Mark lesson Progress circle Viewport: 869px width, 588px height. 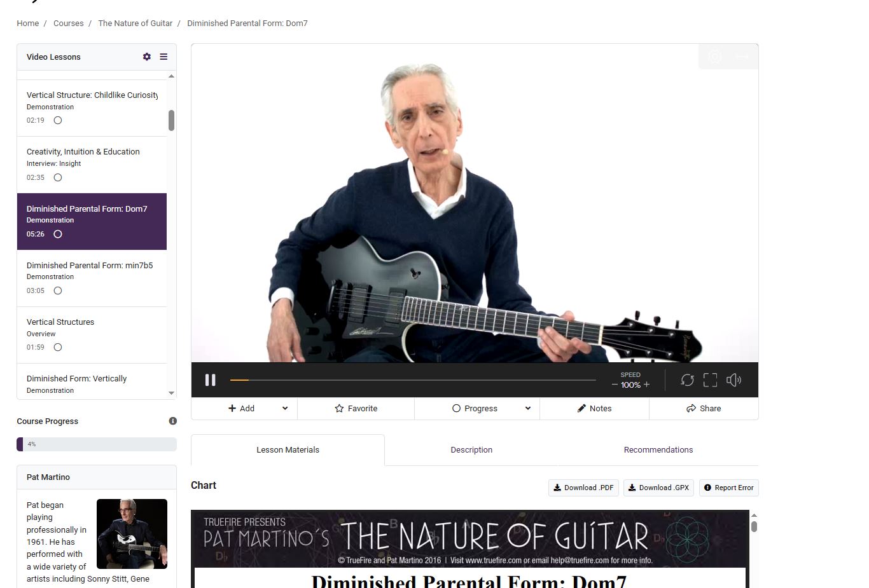click(456, 409)
